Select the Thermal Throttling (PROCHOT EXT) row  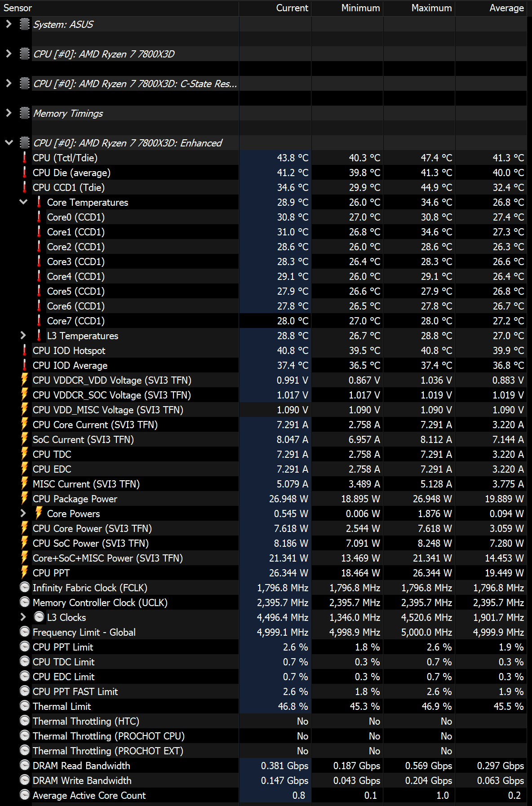pyautogui.click(x=263, y=751)
